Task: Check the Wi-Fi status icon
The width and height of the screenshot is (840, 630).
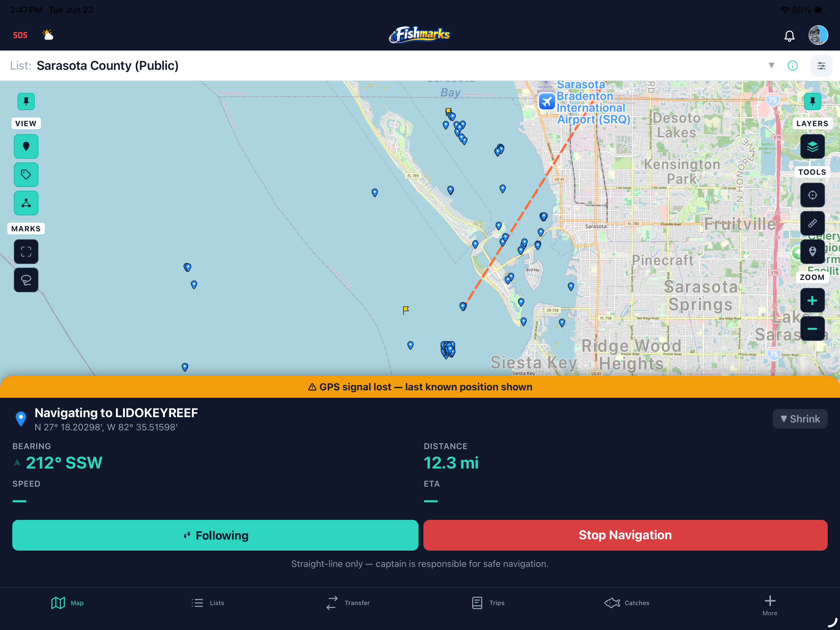Action: coord(785,10)
